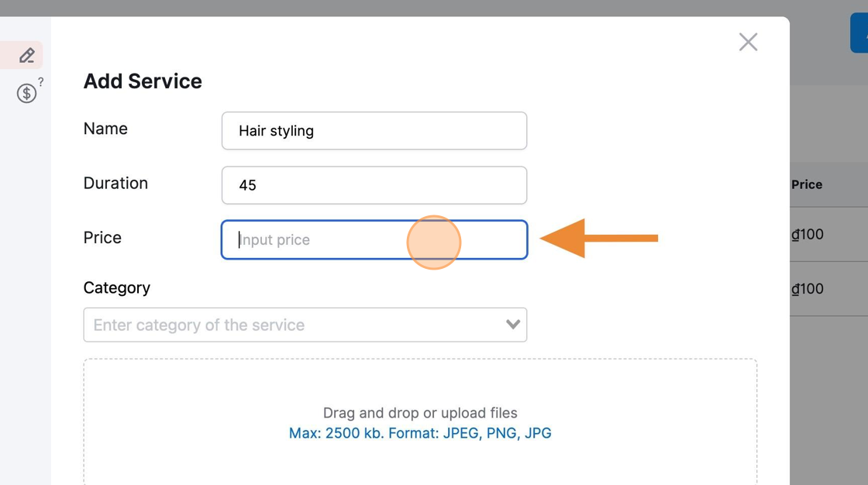Close the Add Service dialog
Screen dimensions: 868x485
click(x=748, y=42)
